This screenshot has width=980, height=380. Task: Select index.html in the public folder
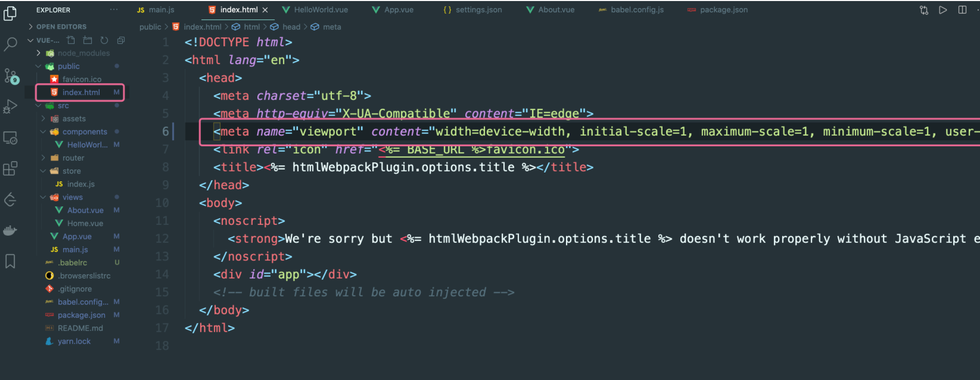pyautogui.click(x=75, y=92)
